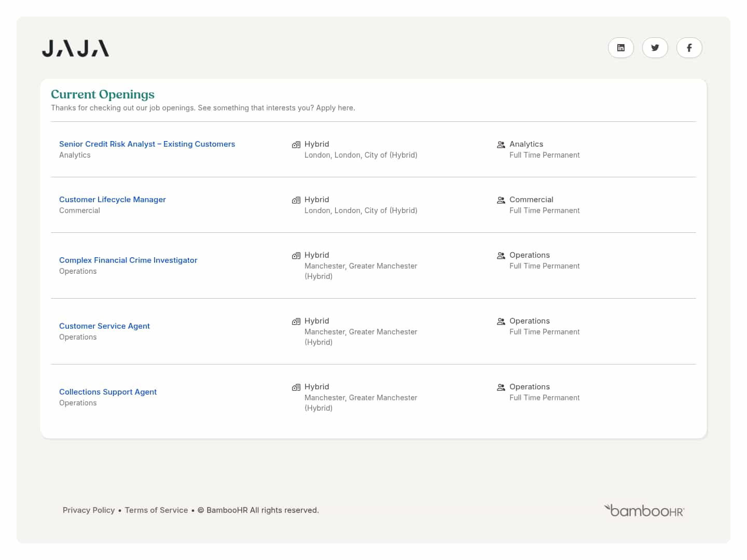This screenshot has width=747, height=560.
Task: Open the Customer Lifecycle Manager job
Action: click(x=113, y=200)
